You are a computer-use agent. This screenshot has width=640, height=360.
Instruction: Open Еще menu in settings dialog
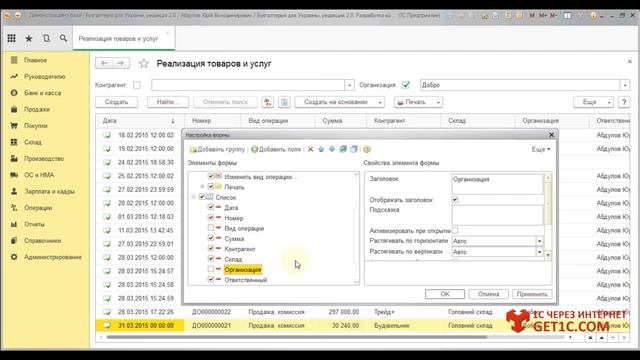tap(541, 149)
